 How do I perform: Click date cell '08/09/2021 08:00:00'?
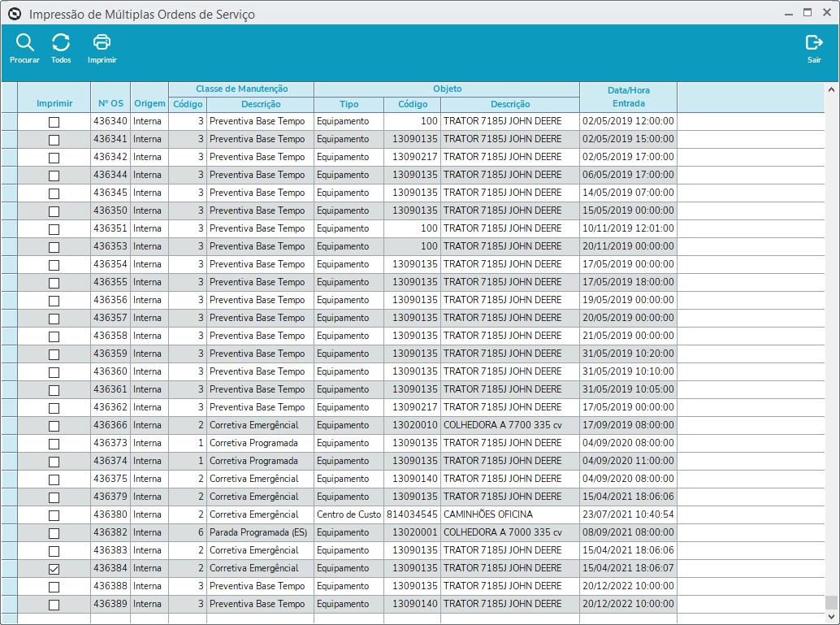[x=629, y=532]
